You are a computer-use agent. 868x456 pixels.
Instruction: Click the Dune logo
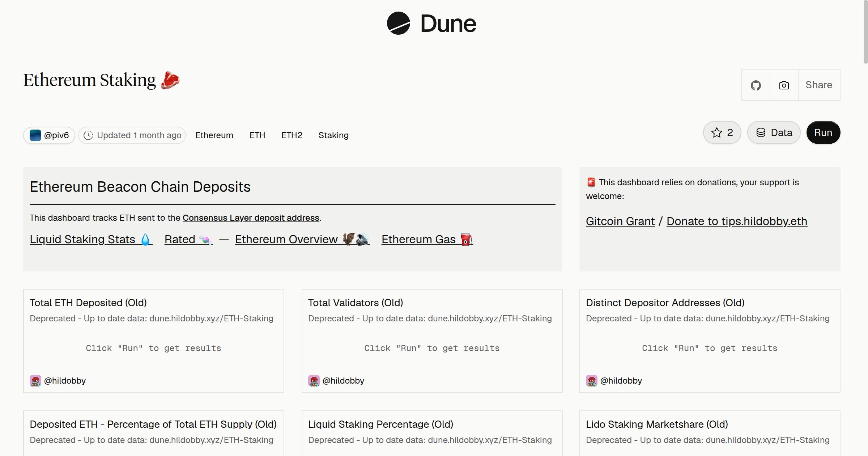pyautogui.click(x=431, y=24)
